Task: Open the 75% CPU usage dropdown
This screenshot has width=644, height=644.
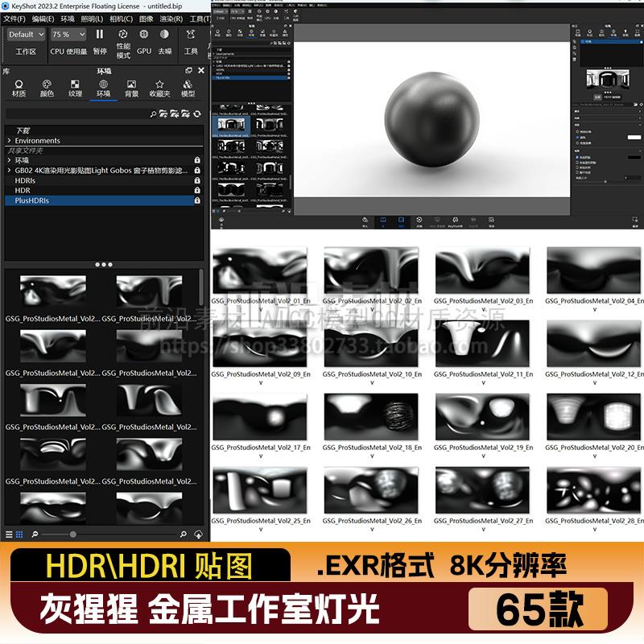Action: pos(68,34)
